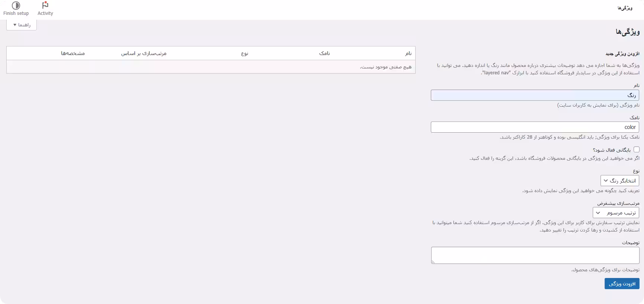Click the هیچ صفتی موجود نیست empty row
Screen dimensions: 644x304
211,67
